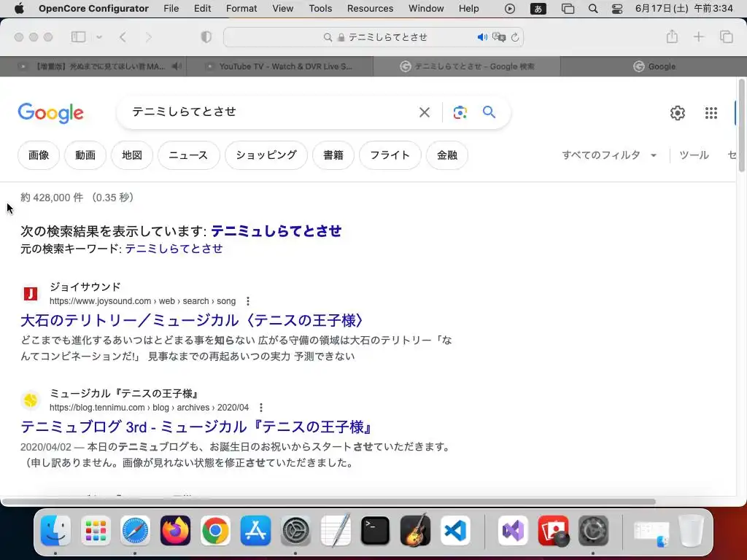Open options for Joysound result
The height and width of the screenshot is (560, 747).
(248, 301)
